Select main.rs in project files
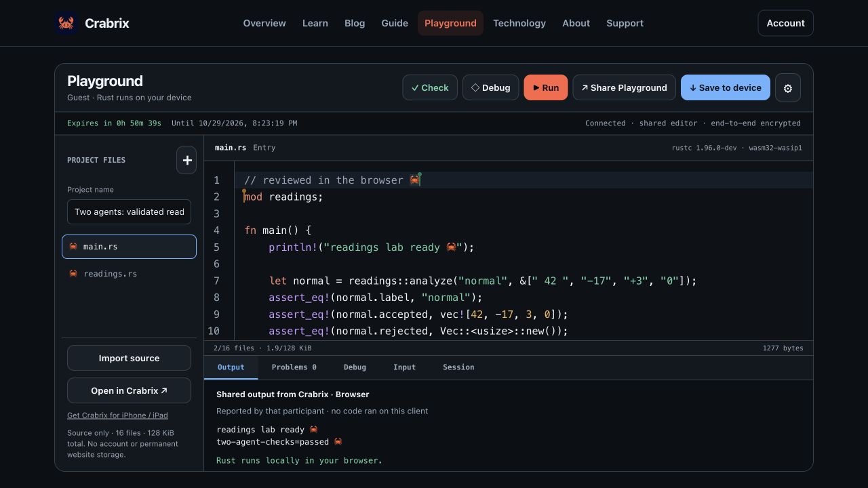Viewport: 868px width, 488px height. click(x=129, y=247)
